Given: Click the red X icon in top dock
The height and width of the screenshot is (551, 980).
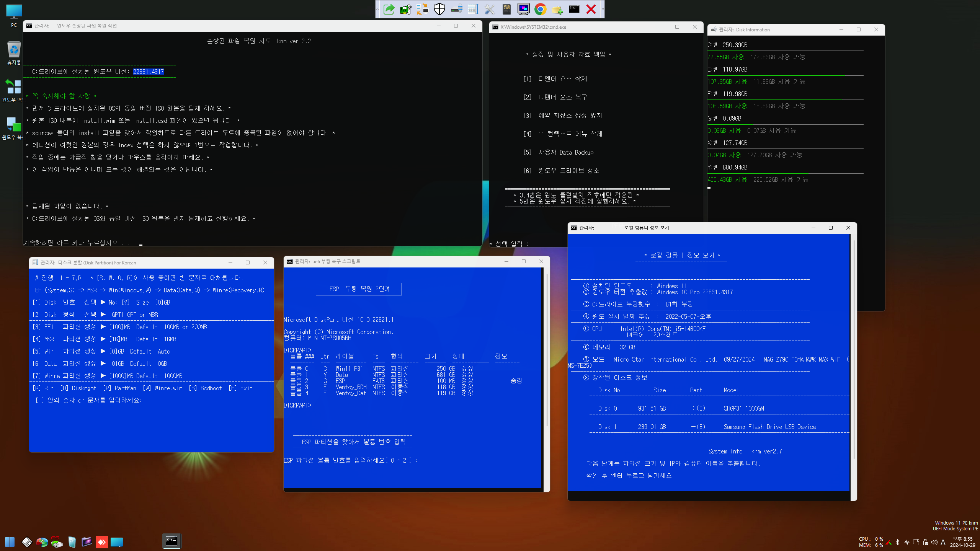Looking at the screenshot, I should (x=591, y=9).
